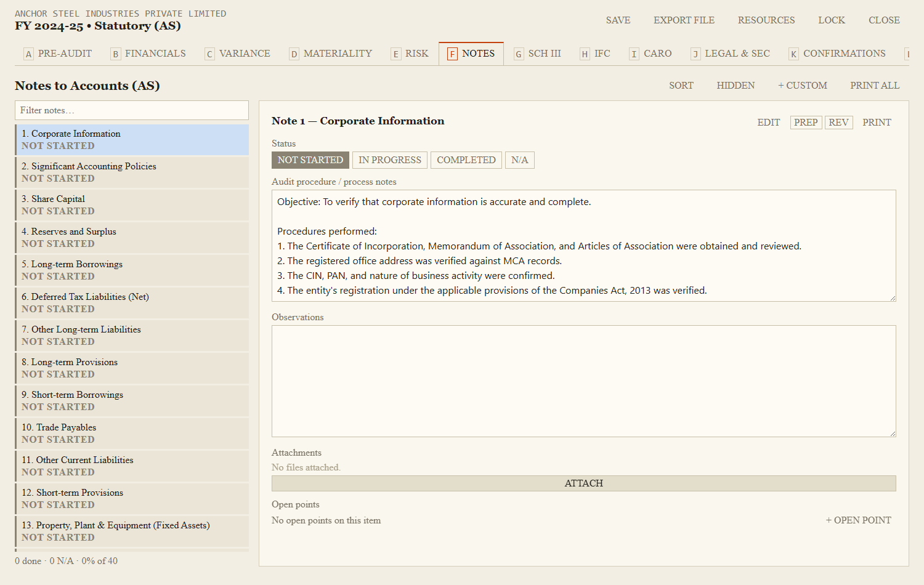Set status to In Progress
This screenshot has height=585, width=924.
(x=390, y=160)
